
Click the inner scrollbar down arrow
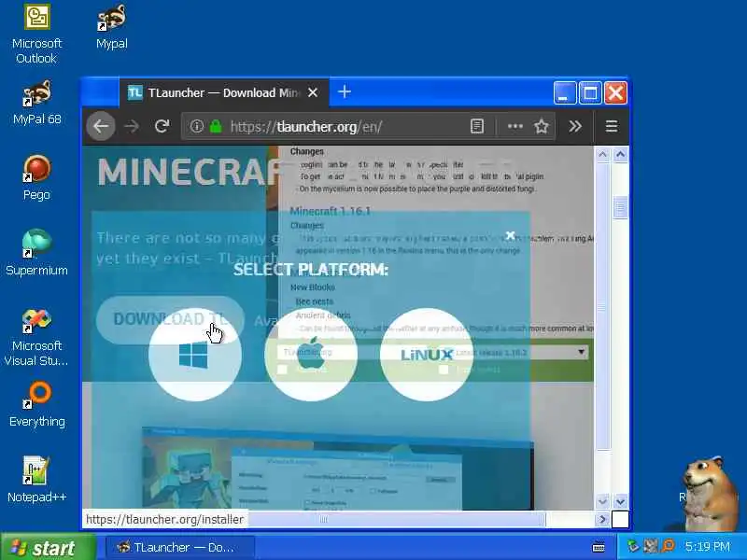602,501
